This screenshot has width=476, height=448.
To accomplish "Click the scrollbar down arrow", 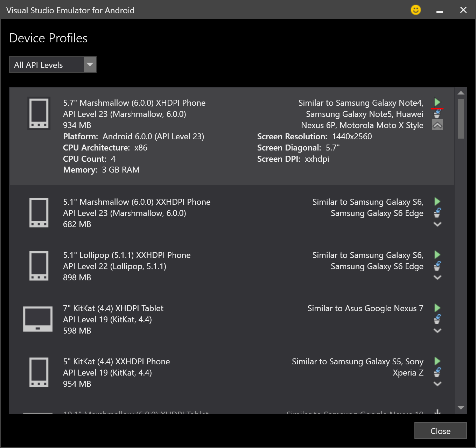I will (461, 408).
